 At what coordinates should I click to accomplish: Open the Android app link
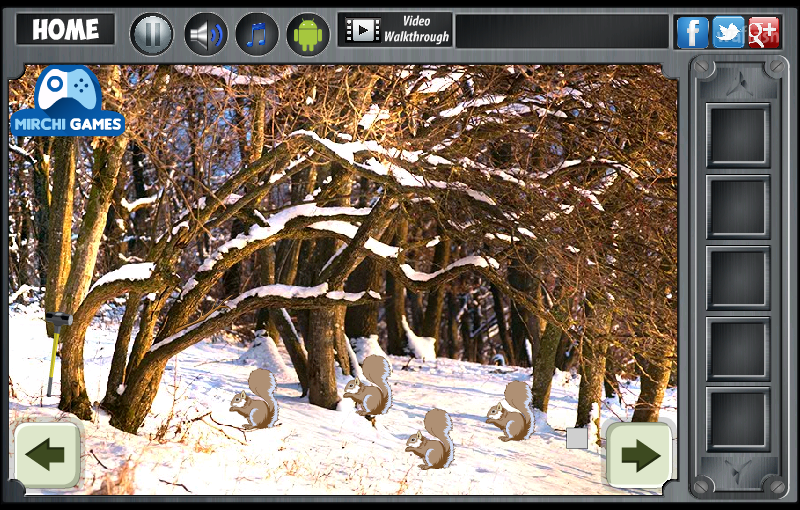click(x=308, y=34)
